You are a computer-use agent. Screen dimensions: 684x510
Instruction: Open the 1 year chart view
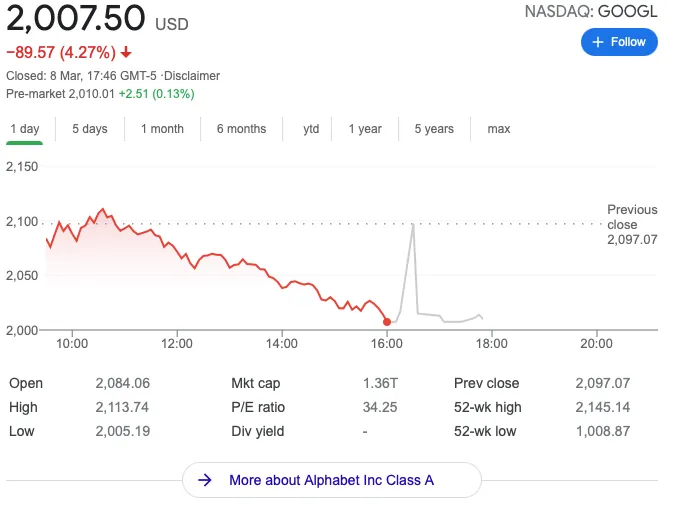pos(365,129)
